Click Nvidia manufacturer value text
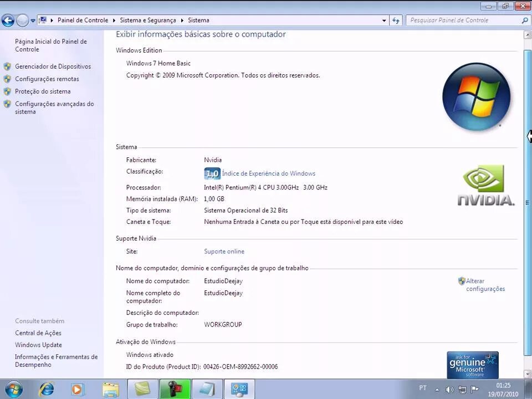This screenshot has width=532, height=399. coord(213,160)
